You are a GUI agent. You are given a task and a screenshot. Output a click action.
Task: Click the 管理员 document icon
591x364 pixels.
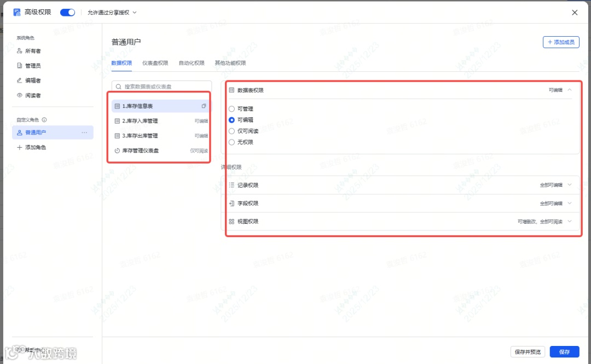click(x=20, y=66)
